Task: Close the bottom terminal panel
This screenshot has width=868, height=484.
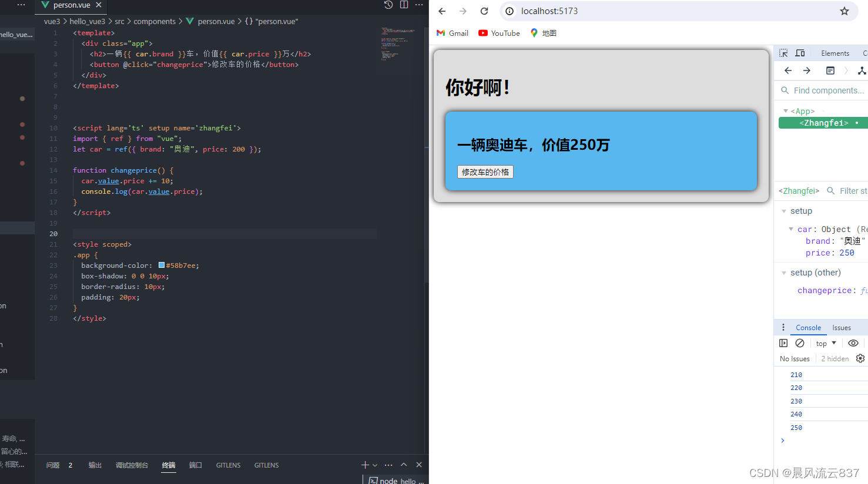Action: point(419,465)
